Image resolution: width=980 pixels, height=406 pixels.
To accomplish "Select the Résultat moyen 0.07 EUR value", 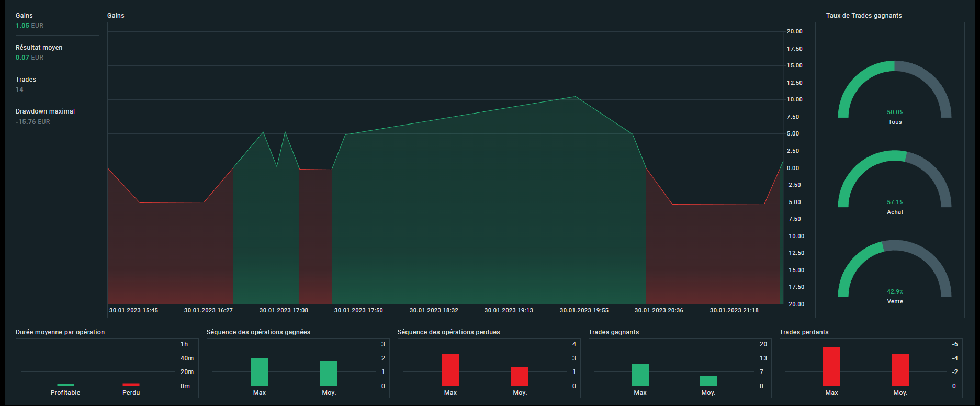I will pyautogui.click(x=30, y=58).
